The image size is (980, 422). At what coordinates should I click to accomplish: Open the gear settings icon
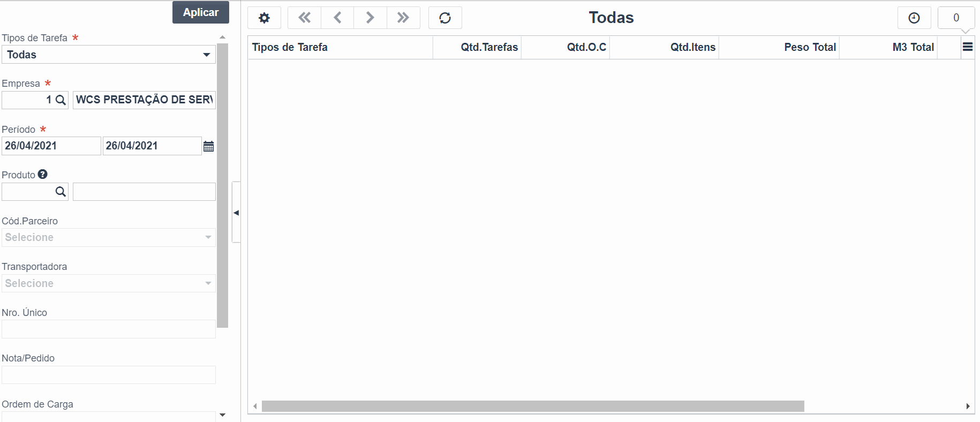(264, 18)
